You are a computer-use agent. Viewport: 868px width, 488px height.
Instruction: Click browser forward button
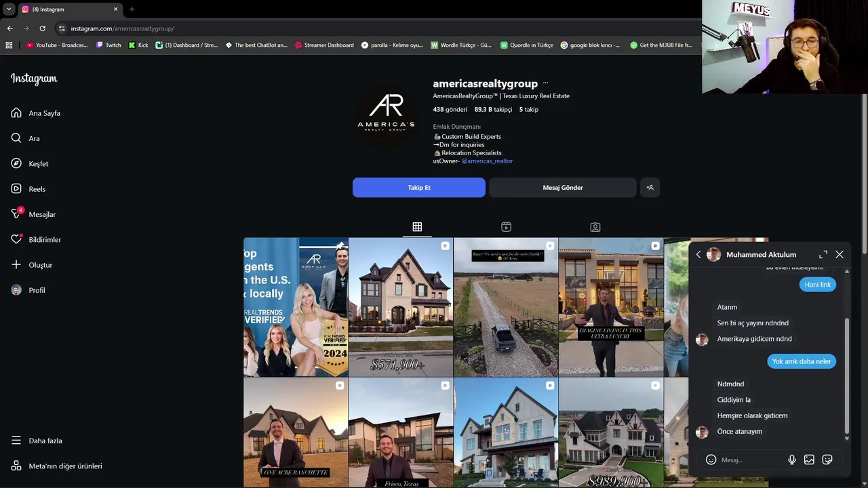coord(26,28)
